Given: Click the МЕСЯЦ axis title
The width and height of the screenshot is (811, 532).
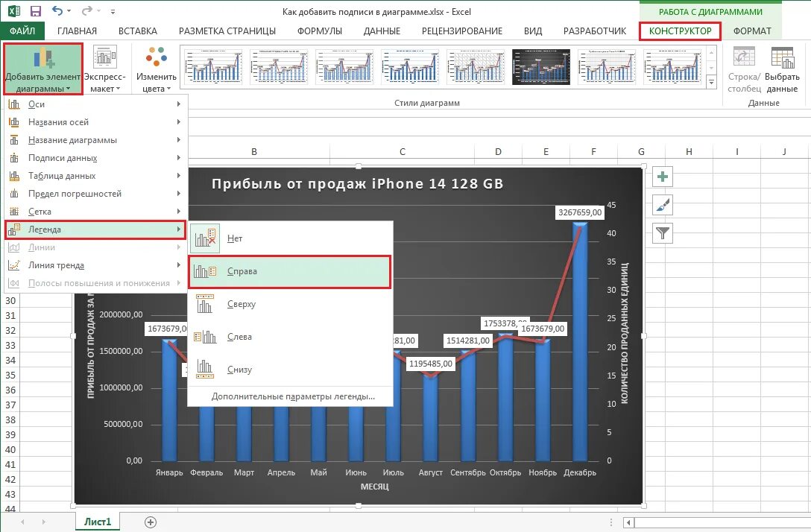Looking at the screenshot, I should [x=375, y=487].
